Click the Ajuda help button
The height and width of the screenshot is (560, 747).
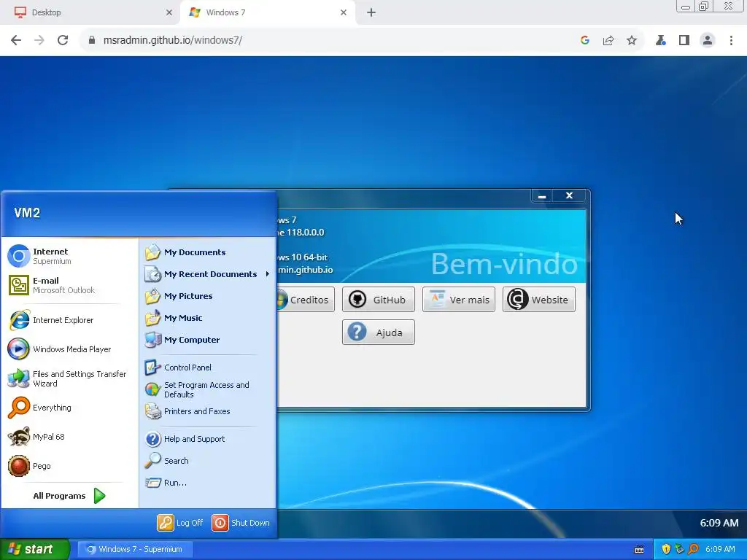[379, 332]
